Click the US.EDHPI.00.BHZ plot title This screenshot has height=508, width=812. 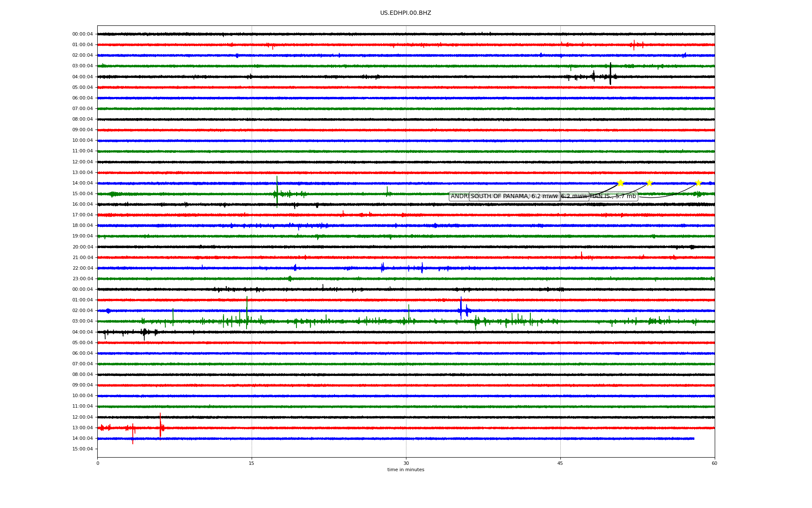pyautogui.click(x=406, y=13)
